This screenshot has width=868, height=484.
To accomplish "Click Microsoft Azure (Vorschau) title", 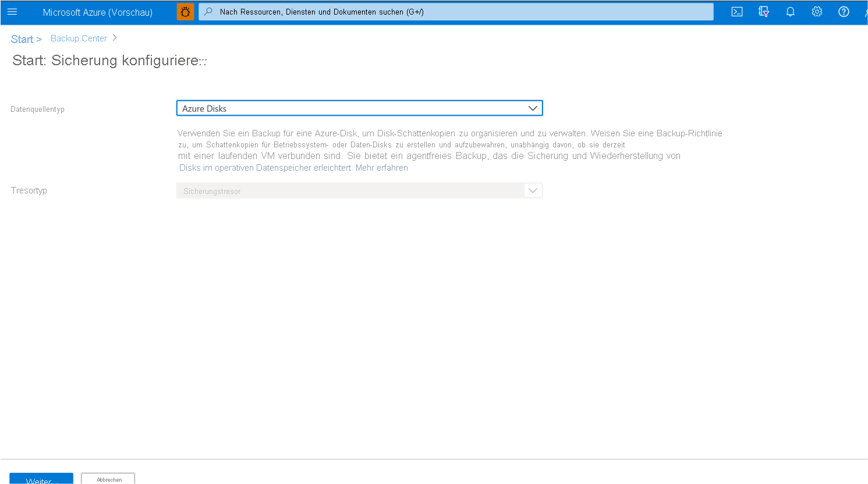I will (98, 12).
